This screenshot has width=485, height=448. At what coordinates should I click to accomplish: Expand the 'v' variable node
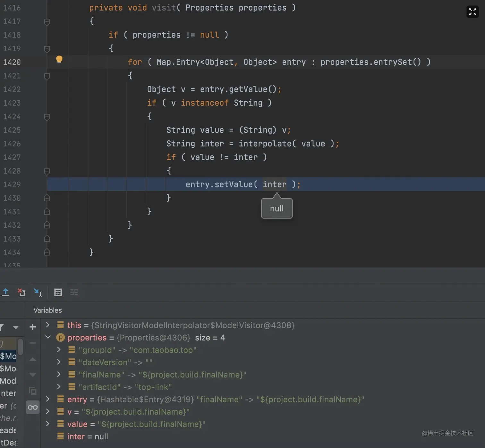pyautogui.click(x=47, y=411)
